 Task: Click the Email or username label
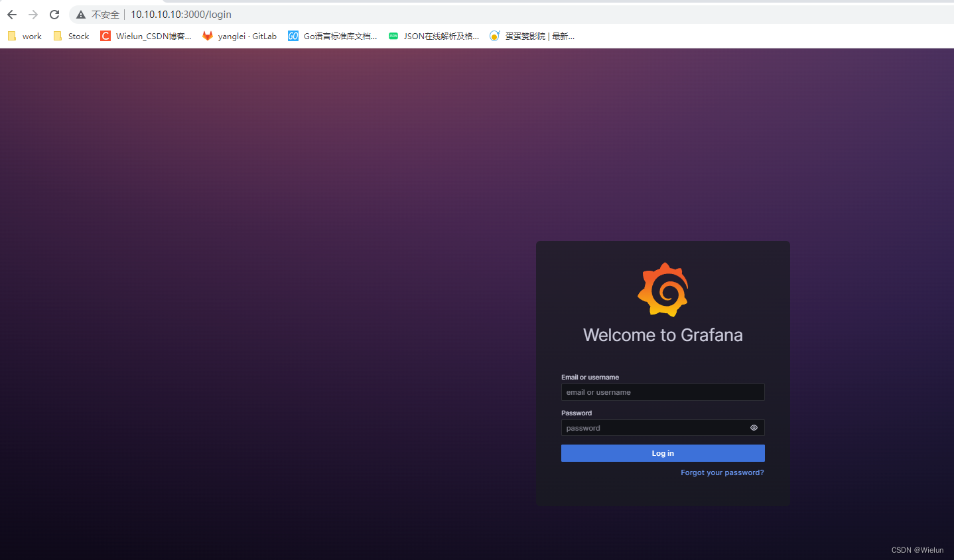[x=590, y=377]
